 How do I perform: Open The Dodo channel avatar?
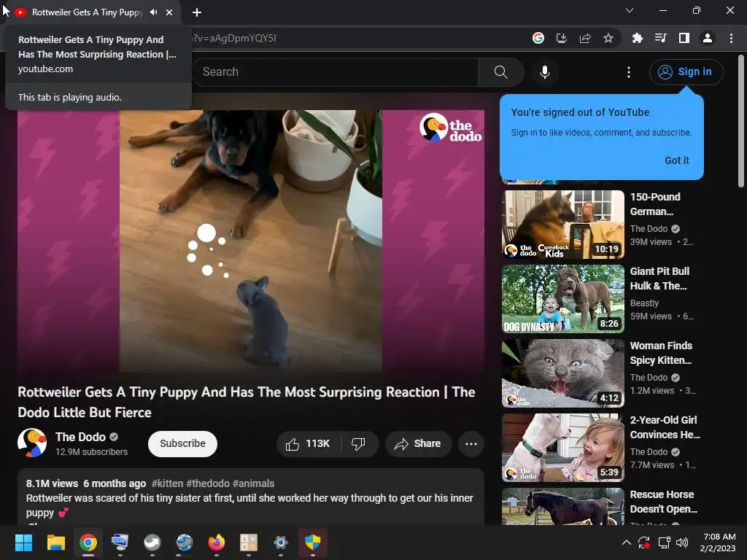tap(32, 443)
